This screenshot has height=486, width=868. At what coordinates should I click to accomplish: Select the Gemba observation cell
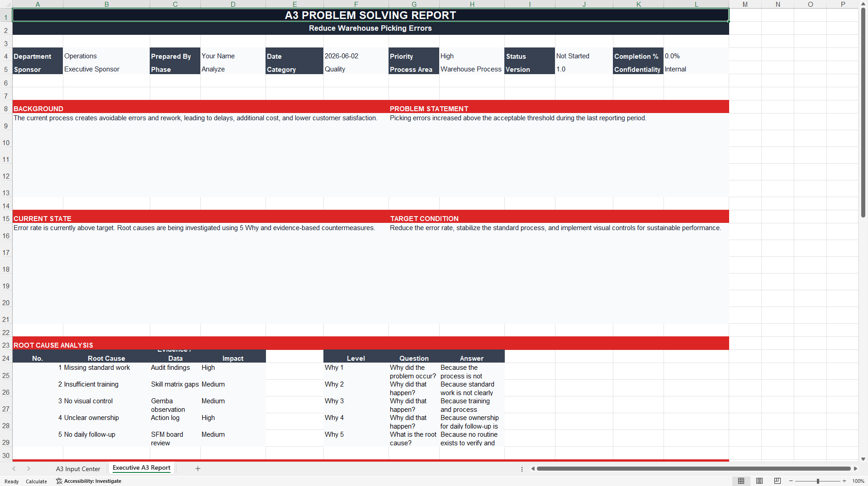click(x=175, y=405)
